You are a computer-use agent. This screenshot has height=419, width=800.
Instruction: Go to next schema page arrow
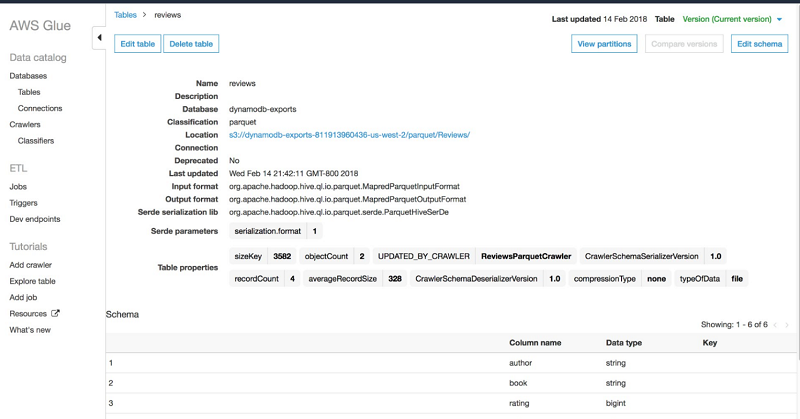pos(787,325)
